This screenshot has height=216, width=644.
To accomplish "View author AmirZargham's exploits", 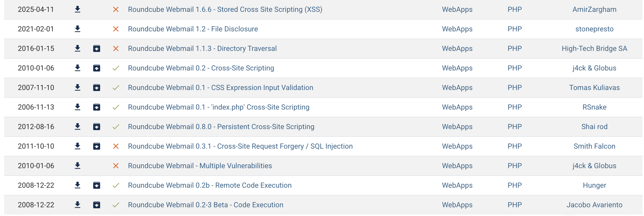I will [594, 10].
